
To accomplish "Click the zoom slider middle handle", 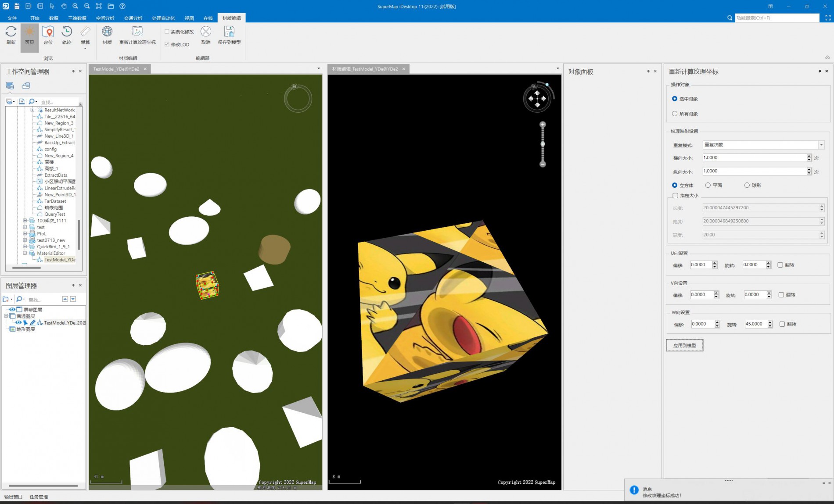I will [543, 144].
